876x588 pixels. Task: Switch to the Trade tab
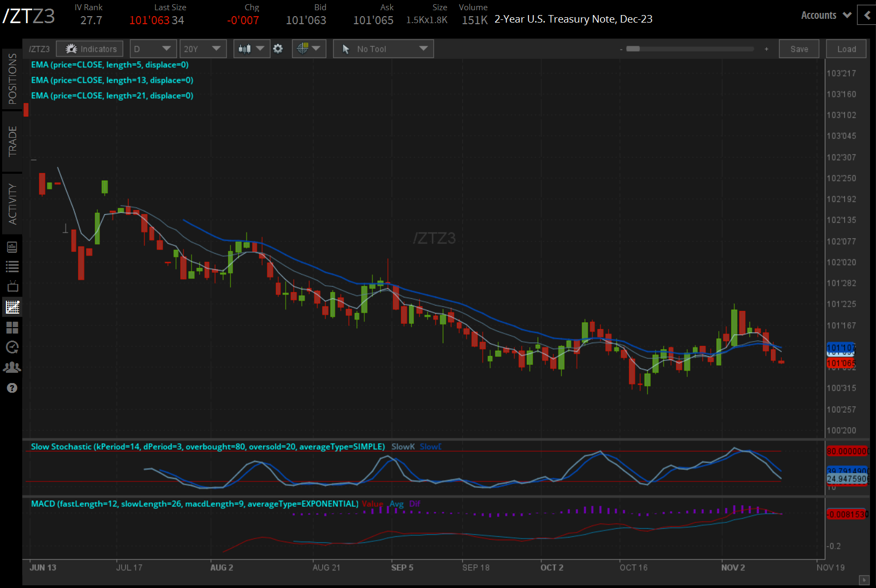12,141
